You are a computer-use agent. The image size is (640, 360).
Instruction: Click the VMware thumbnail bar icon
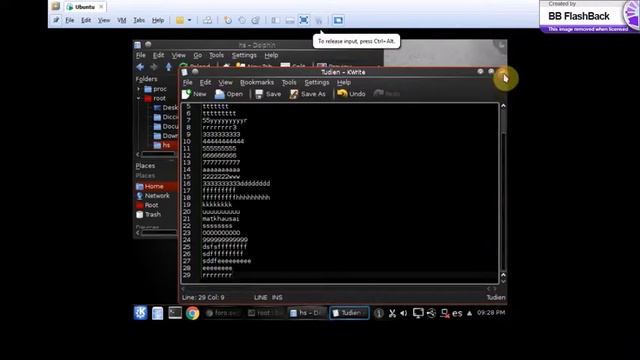pyautogui.click(x=290, y=20)
